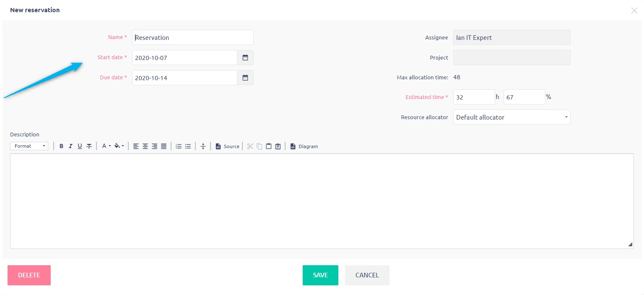Open calendar picker for Start date
The height and width of the screenshot is (295, 644).
[x=245, y=57]
